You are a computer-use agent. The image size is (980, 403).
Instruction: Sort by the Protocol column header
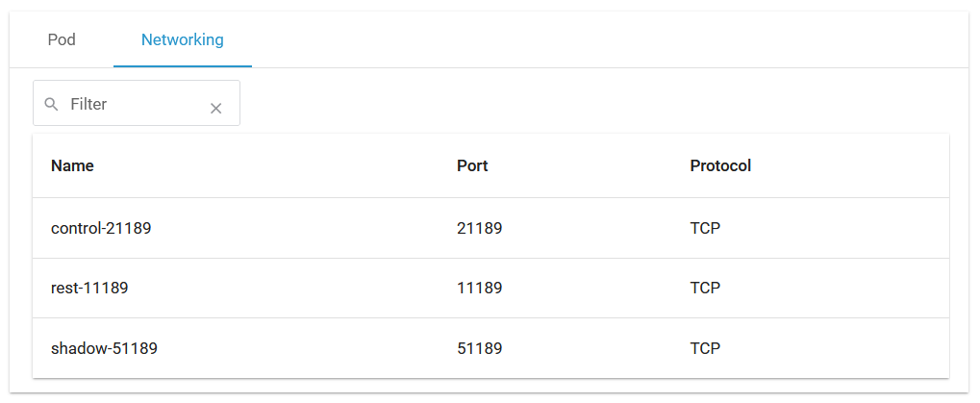click(720, 165)
